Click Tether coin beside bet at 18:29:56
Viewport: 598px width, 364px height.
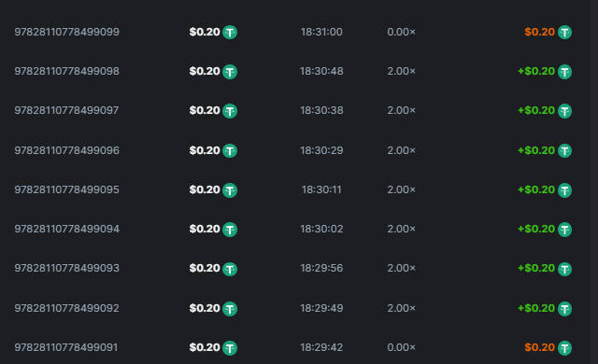pos(230,269)
